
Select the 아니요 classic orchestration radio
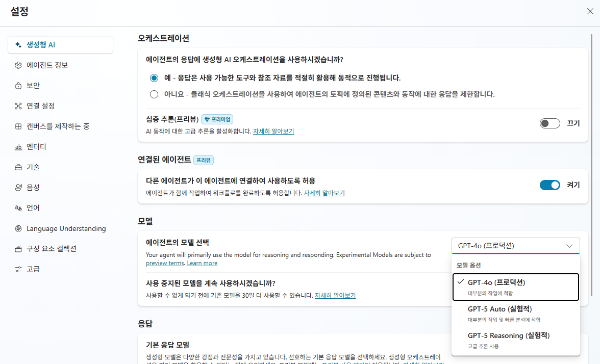(154, 94)
